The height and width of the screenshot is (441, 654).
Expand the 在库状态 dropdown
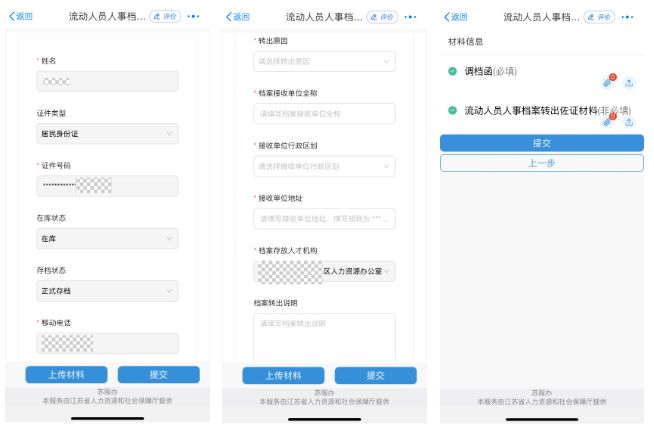[x=107, y=239]
